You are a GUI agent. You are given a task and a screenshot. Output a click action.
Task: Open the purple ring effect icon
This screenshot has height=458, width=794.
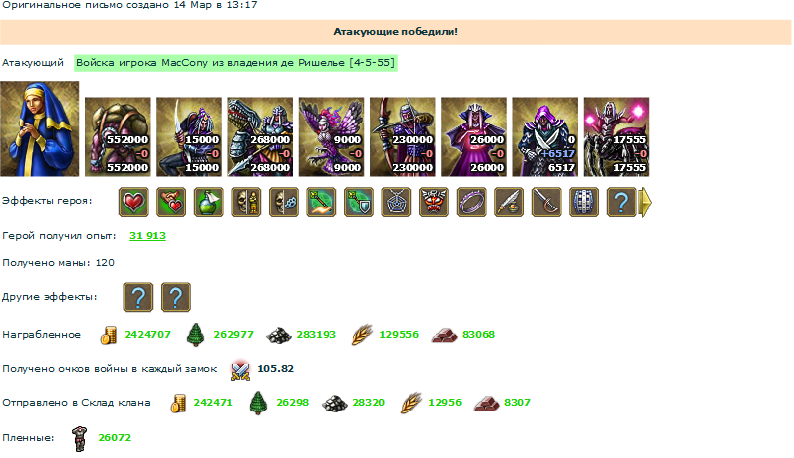[471, 202]
